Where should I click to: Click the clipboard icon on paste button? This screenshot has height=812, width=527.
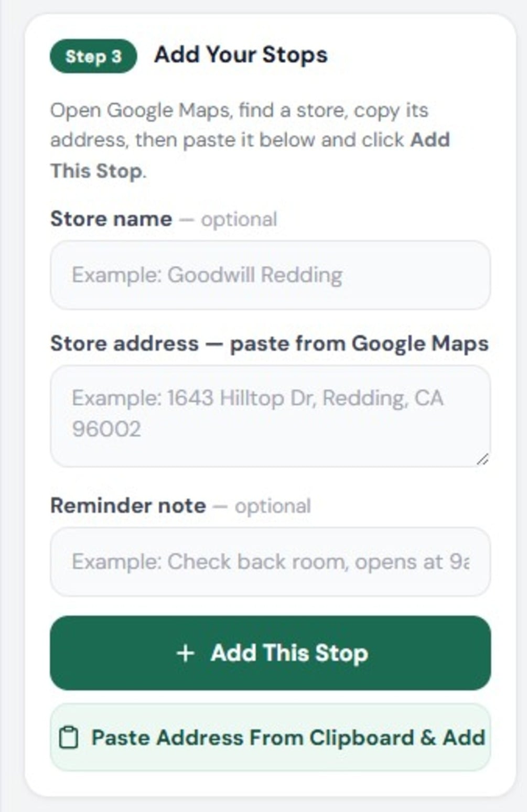point(69,738)
